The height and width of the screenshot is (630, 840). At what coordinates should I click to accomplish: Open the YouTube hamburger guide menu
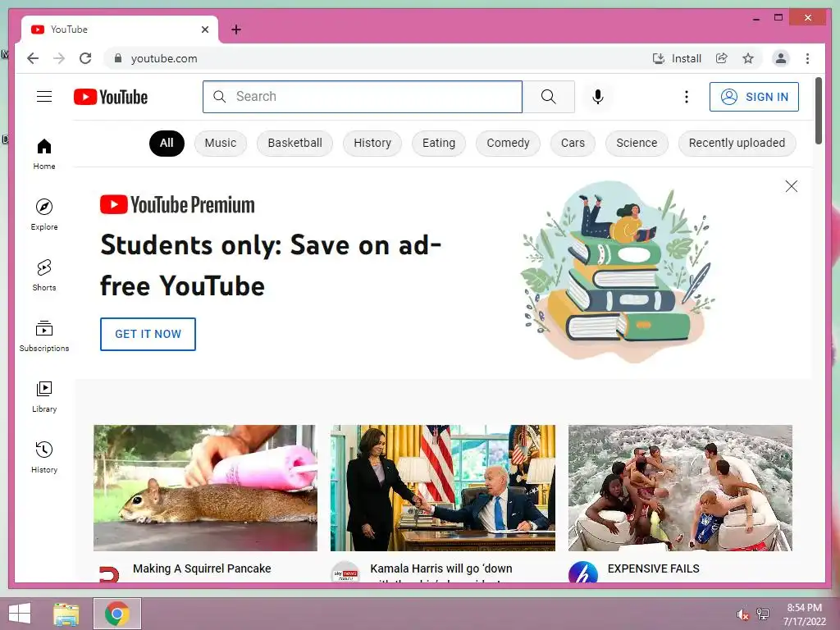44,97
